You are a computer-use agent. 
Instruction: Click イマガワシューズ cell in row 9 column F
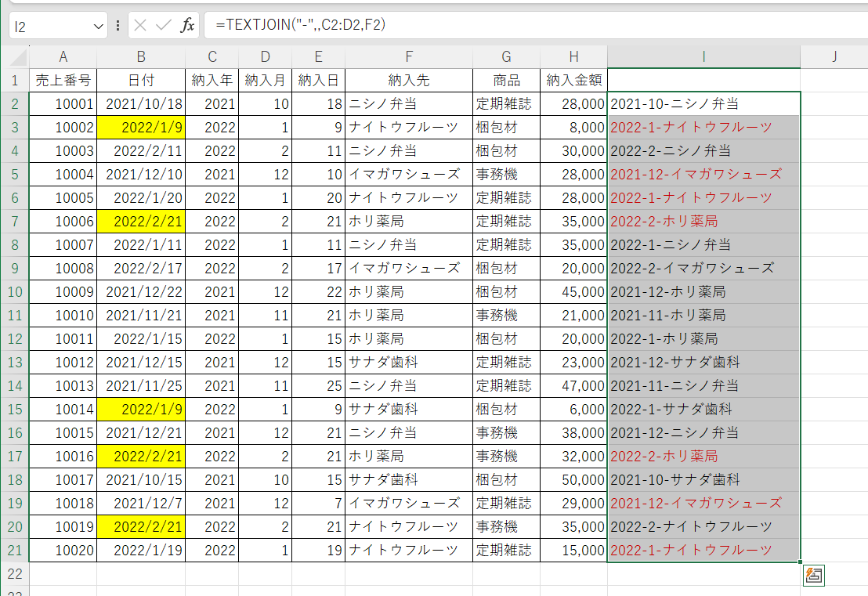[x=409, y=269]
